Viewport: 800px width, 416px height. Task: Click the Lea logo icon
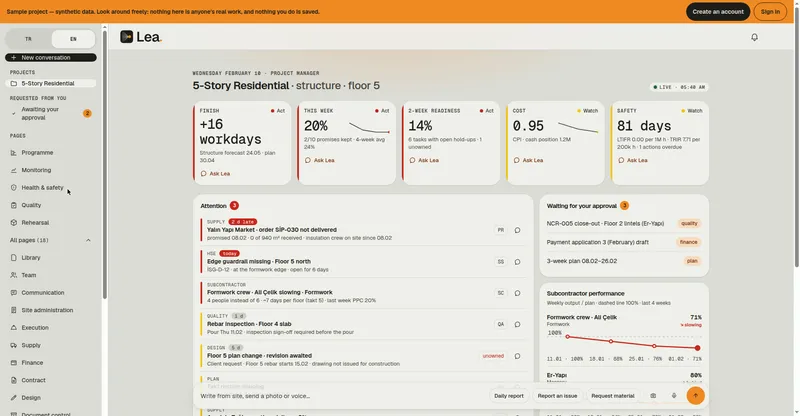[127, 37]
